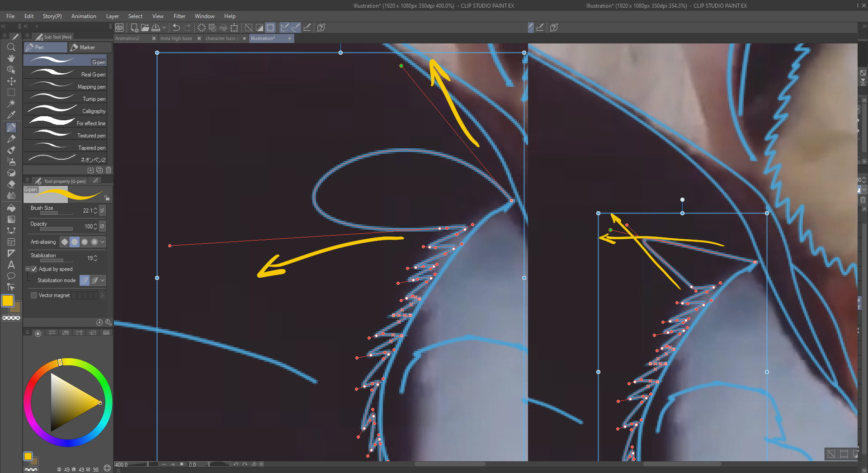Enable the Vector magnet checkbox

34,295
